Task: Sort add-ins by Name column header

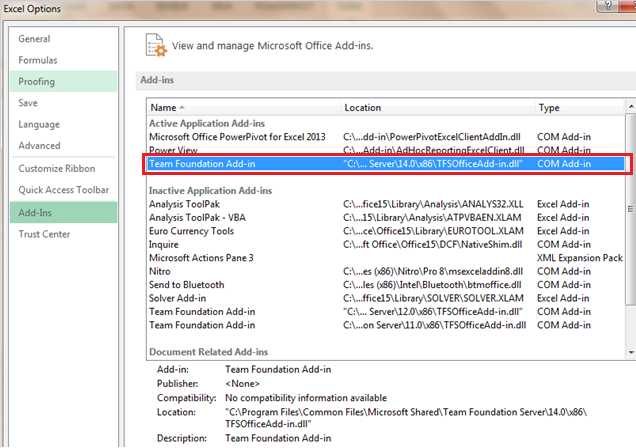Action: click(244, 107)
